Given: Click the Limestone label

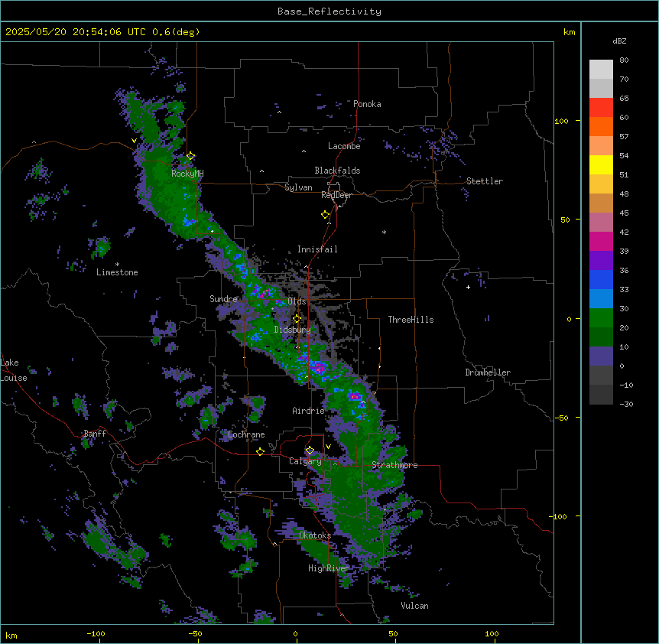Looking at the screenshot, I should click(117, 272).
